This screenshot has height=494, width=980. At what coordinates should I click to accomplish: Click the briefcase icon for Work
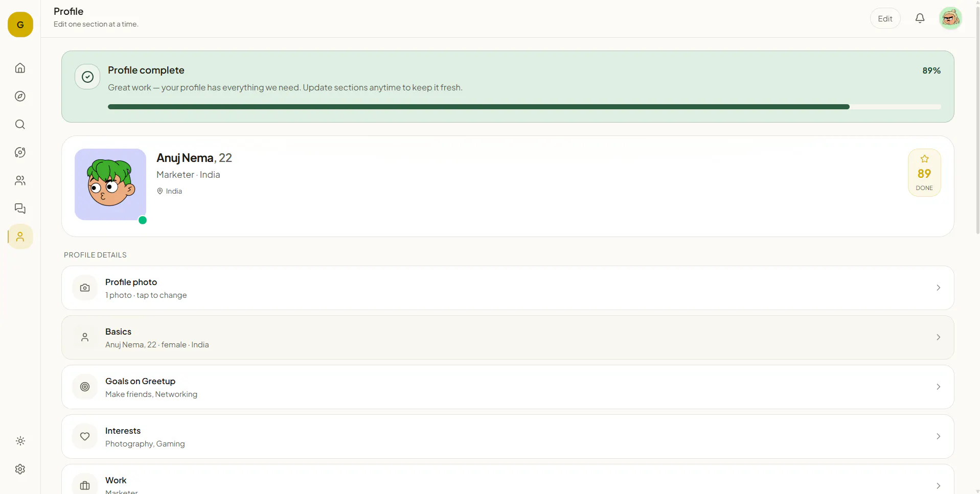(85, 485)
